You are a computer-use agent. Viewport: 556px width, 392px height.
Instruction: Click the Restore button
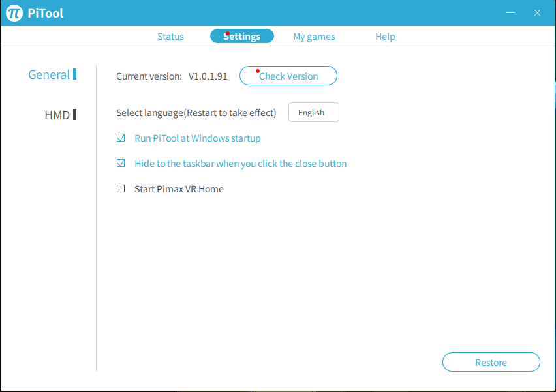[x=491, y=362]
